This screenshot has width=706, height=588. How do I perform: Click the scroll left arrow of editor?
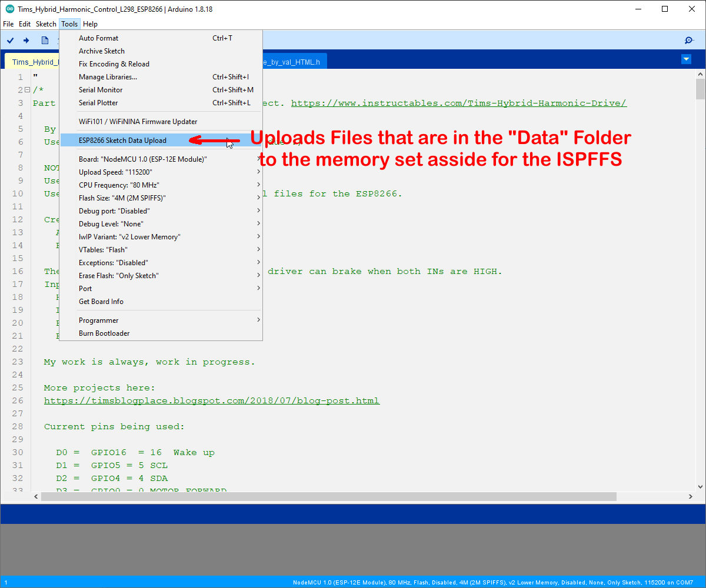36,496
